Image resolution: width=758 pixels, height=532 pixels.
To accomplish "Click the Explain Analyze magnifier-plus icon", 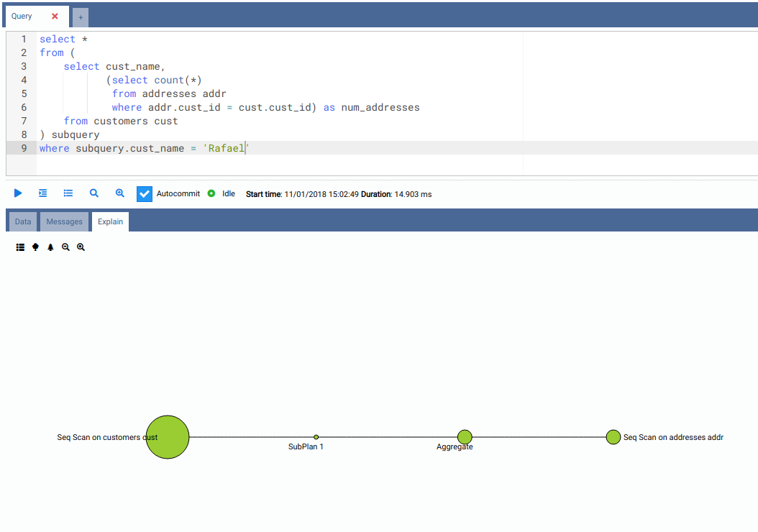I will tap(120, 193).
